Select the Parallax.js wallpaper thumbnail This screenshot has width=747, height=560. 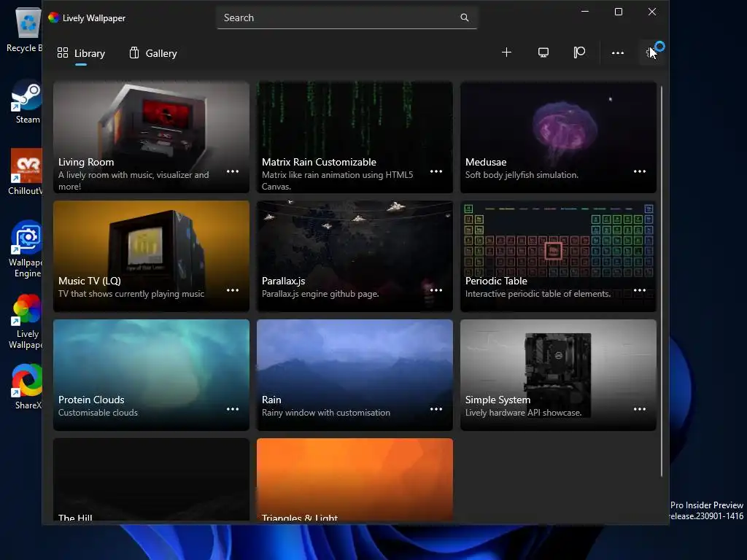tap(355, 256)
